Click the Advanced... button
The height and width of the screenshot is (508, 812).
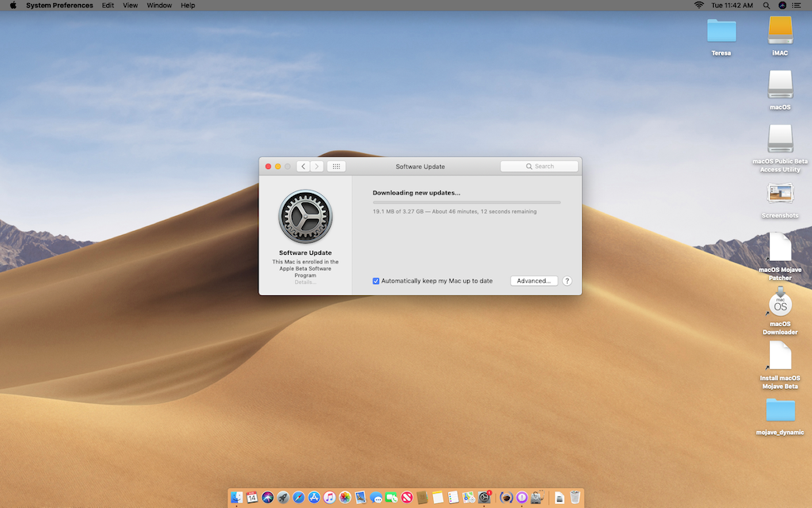click(x=534, y=281)
